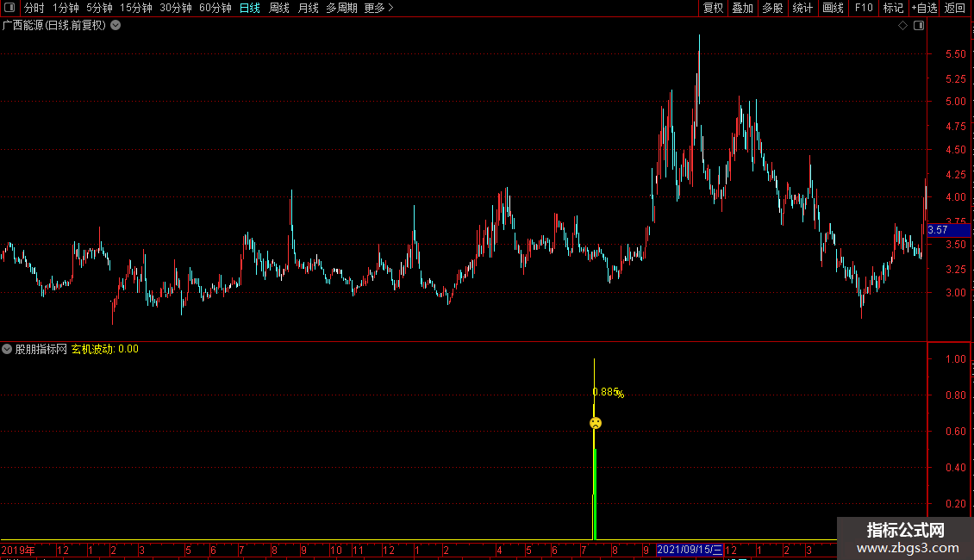974x560 pixels.
Task: Click the 3.57 current price tag
Action: 948,230
